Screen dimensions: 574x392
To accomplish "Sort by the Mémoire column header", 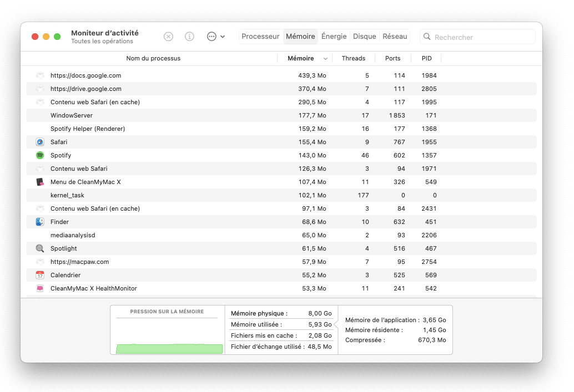I will pyautogui.click(x=300, y=59).
